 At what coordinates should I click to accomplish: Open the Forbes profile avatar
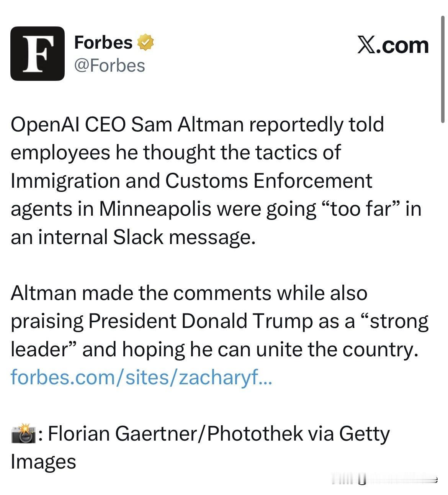click(x=37, y=54)
